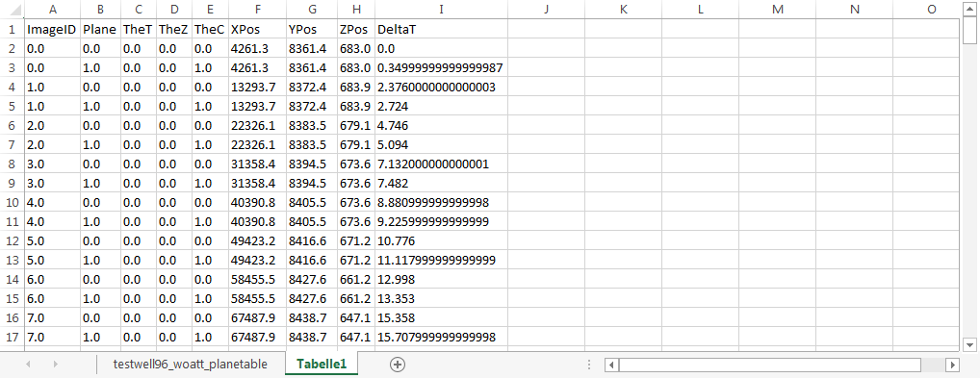
Task: Click the vertical scrollbar thumb
Action: 969,31
